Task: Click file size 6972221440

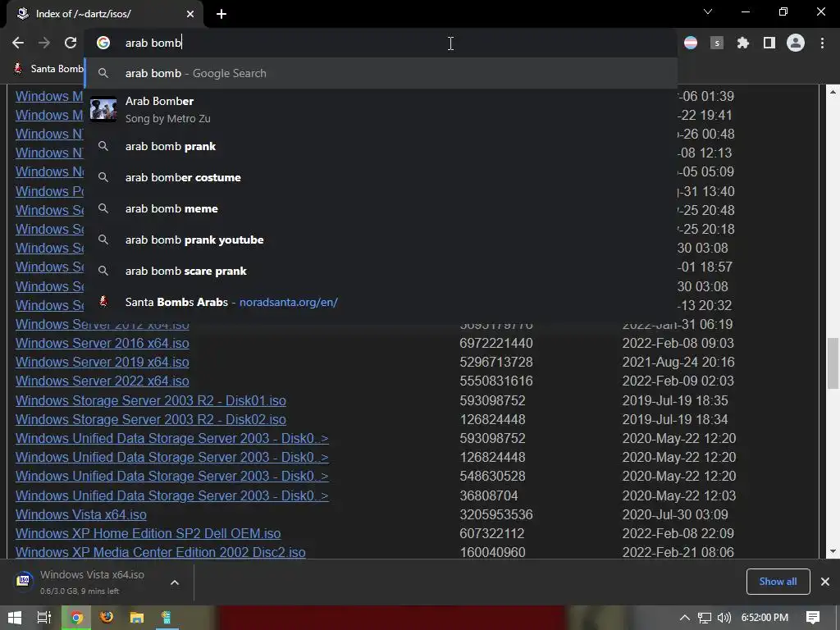Action: coord(496,343)
